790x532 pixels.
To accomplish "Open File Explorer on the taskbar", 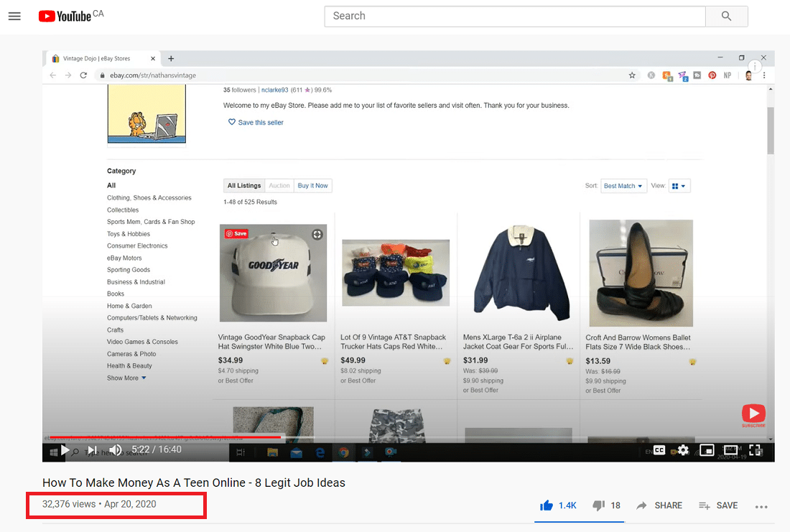I will [273, 452].
